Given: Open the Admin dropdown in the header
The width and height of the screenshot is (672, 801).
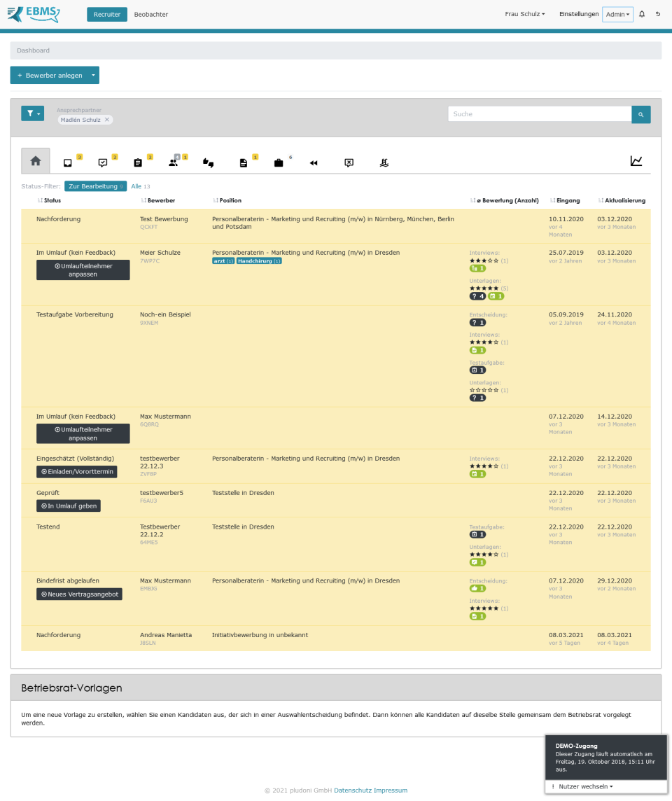Looking at the screenshot, I should click(x=617, y=14).
